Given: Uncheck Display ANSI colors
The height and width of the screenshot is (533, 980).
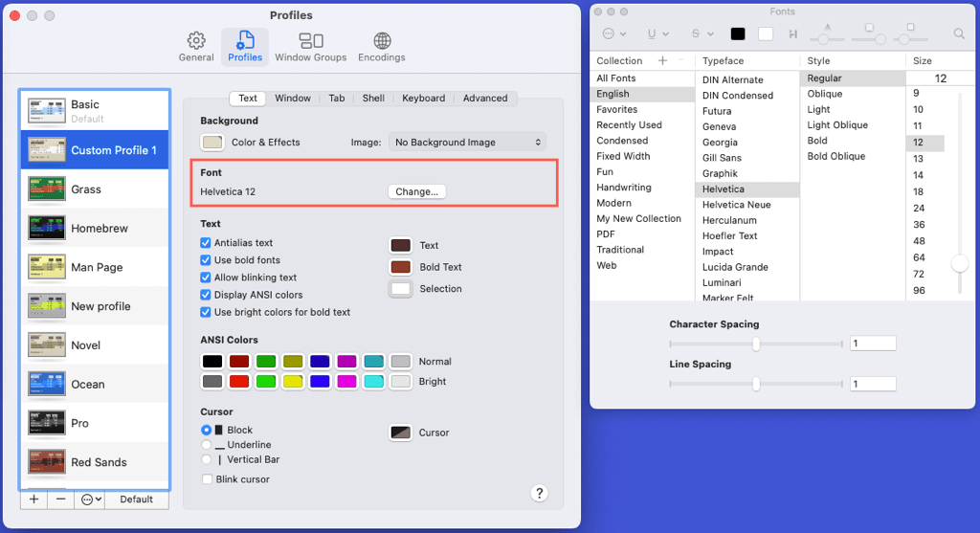Looking at the screenshot, I should 205,295.
